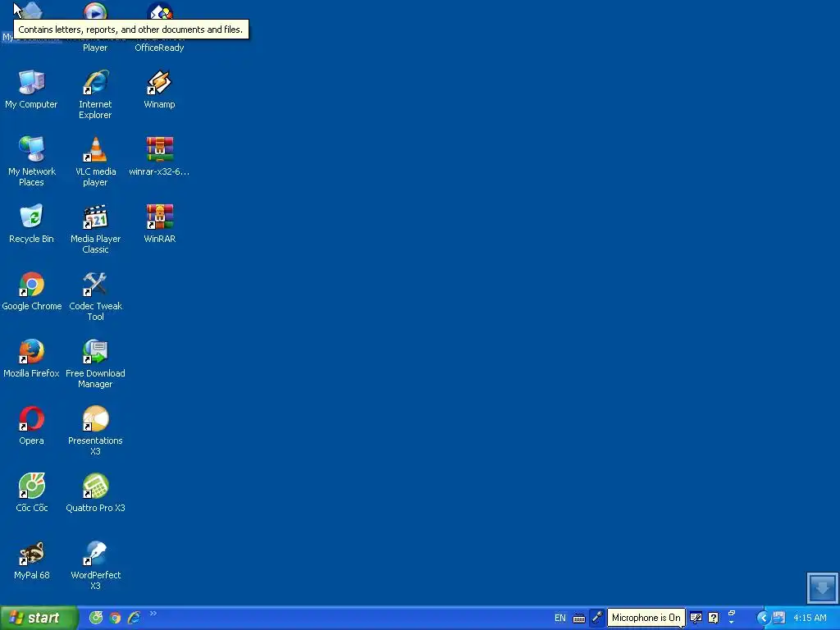840x630 pixels.
Task: Open the Start menu
Action: click(x=38, y=618)
